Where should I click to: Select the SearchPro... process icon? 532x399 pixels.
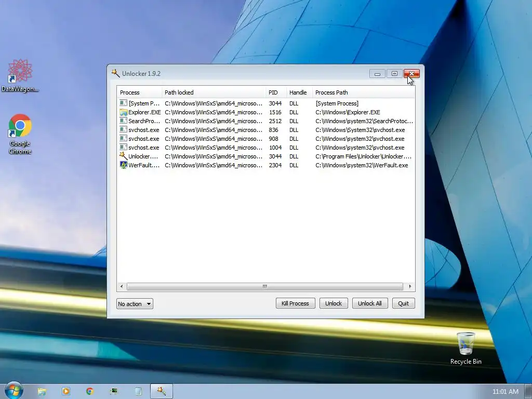[124, 121]
